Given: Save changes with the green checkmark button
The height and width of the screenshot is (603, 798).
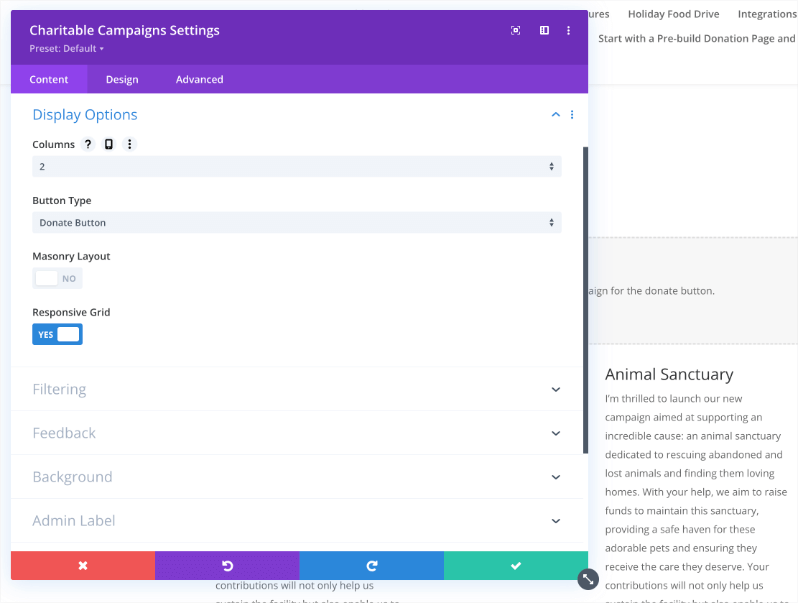Looking at the screenshot, I should [516, 565].
